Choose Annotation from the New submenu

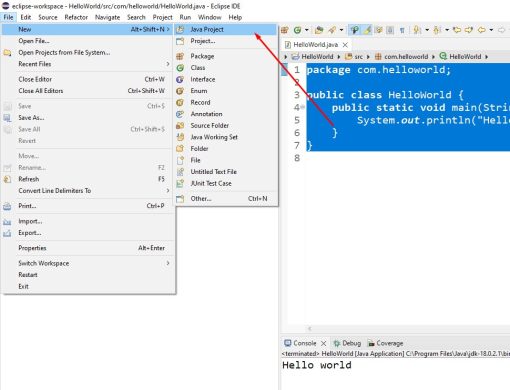point(226,114)
